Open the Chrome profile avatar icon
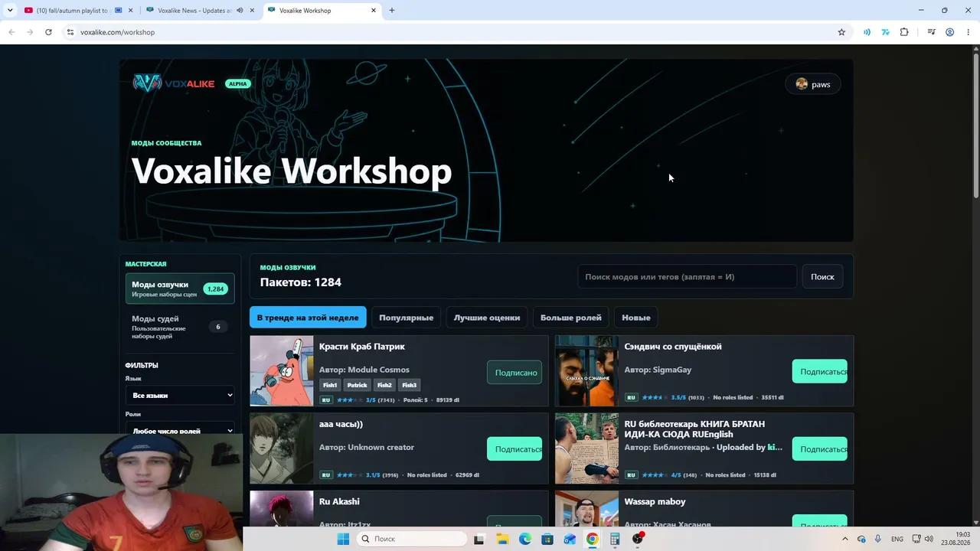 [950, 32]
